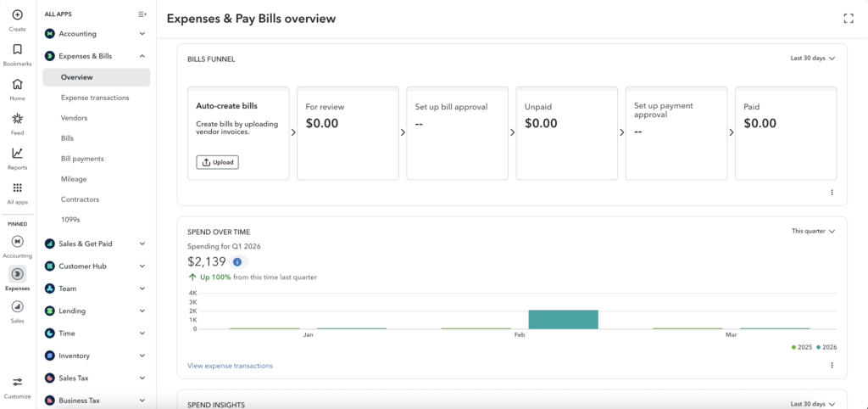Collapse the Expenses & Bills section chevron
Screen dimensions: 868x409
(142, 56)
